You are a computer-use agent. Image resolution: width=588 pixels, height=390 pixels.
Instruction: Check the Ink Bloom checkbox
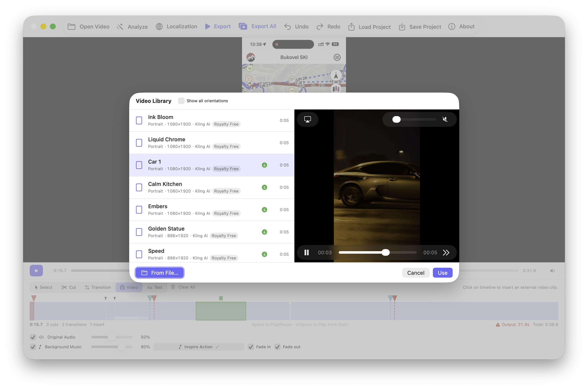(139, 120)
